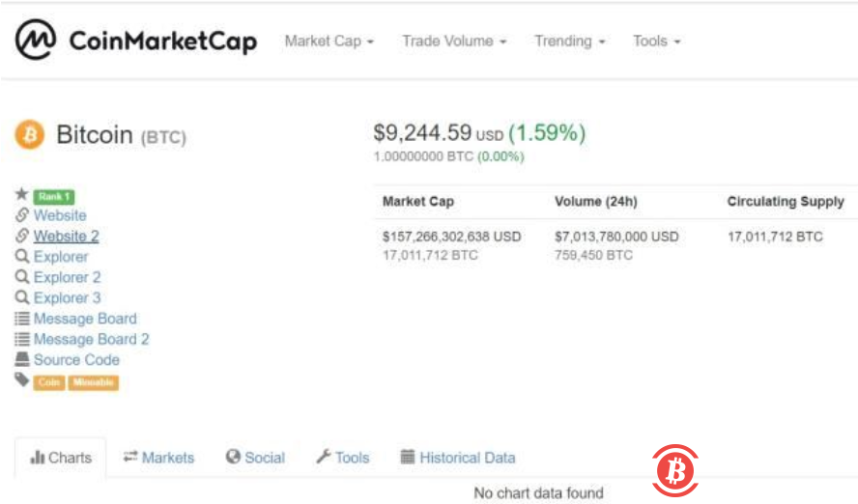The height and width of the screenshot is (504, 858).
Task: Expand the Market Cap dropdown menu
Action: tap(329, 42)
